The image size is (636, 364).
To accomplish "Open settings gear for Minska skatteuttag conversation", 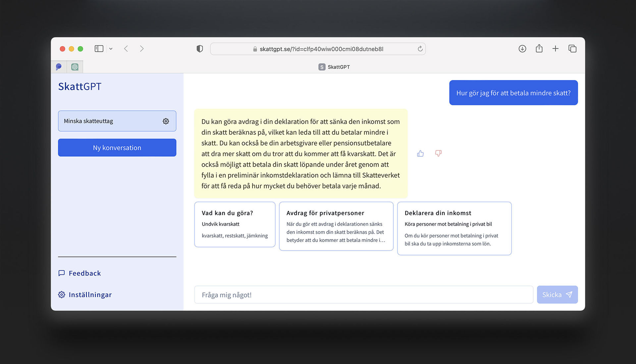I will click(166, 121).
